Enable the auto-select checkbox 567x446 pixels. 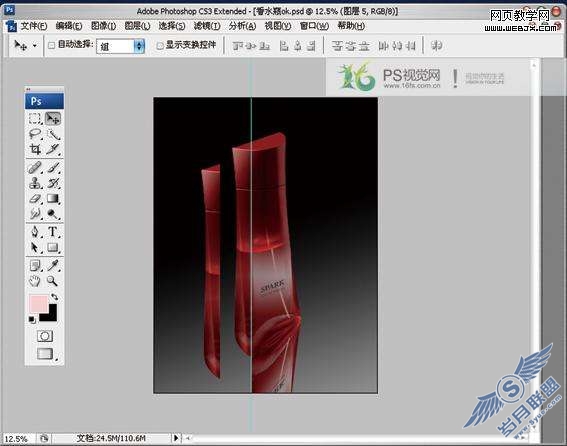pyautogui.click(x=52, y=45)
